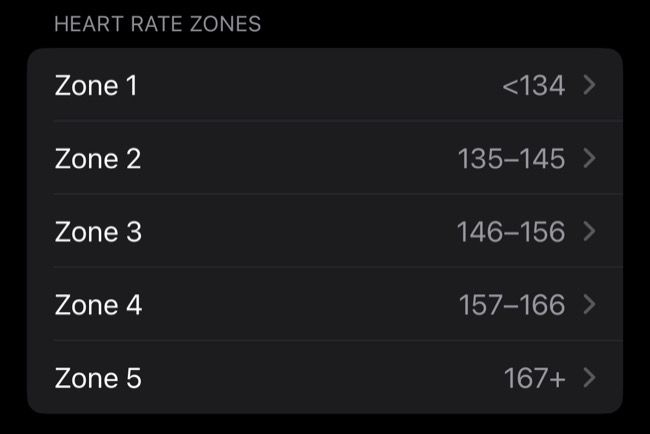Tap the chevron next to Zone 4
The width and height of the screenshot is (650, 434).
[x=589, y=305]
